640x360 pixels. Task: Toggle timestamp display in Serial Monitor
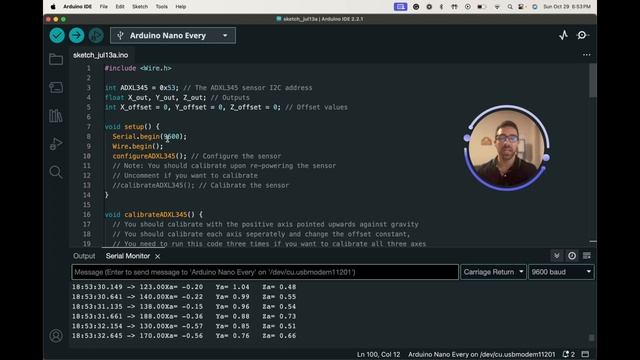point(572,256)
